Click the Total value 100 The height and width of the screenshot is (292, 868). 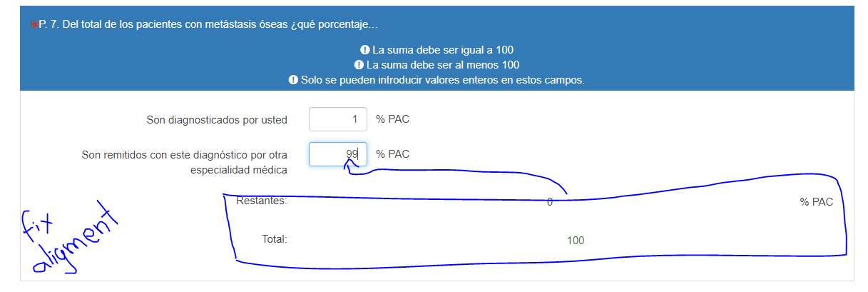point(575,241)
